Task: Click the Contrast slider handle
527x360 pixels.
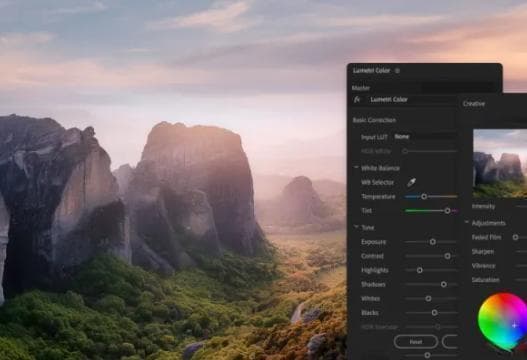Action: click(447, 256)
